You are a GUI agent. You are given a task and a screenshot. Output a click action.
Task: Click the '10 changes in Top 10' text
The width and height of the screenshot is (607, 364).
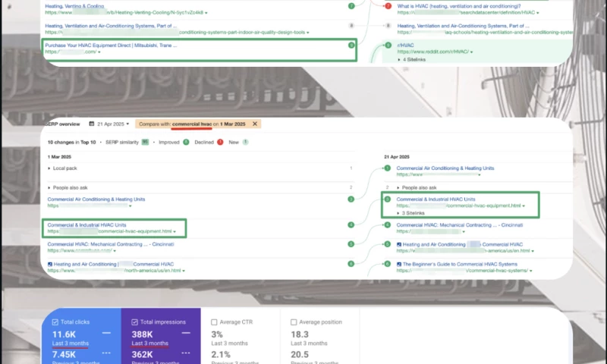pos(71,142)
